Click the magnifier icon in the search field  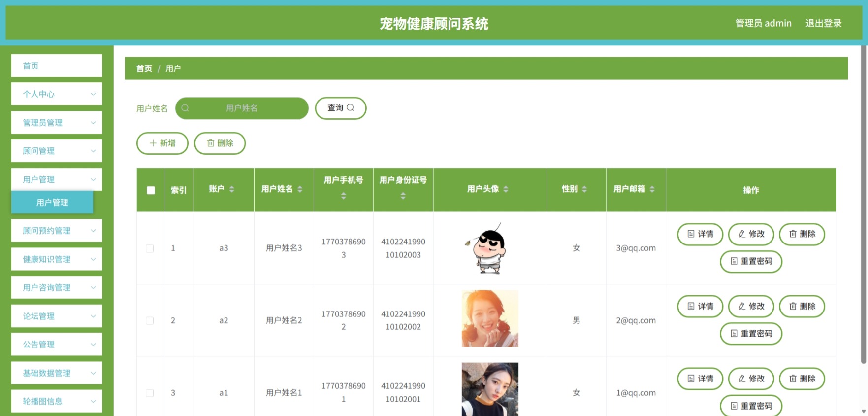point(185,108)
